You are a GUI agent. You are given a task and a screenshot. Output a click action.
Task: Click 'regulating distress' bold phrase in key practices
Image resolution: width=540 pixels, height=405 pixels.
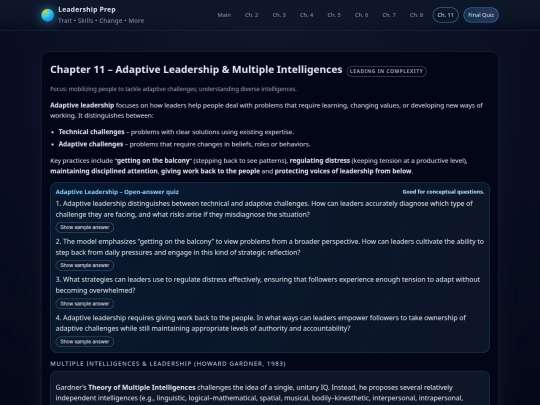click(320, 160)
